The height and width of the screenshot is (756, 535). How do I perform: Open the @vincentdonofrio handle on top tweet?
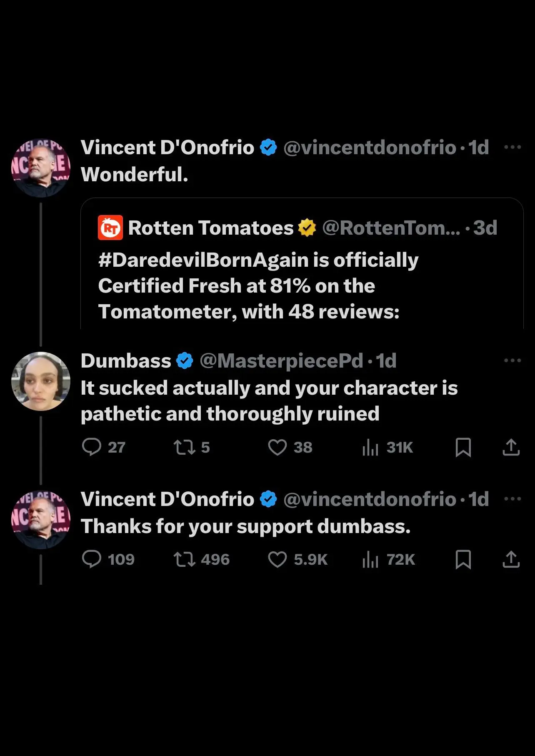click(x=370, y=148)
